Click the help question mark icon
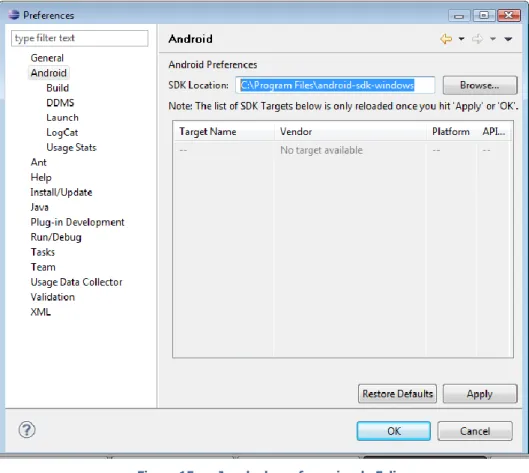 [27, 430]
